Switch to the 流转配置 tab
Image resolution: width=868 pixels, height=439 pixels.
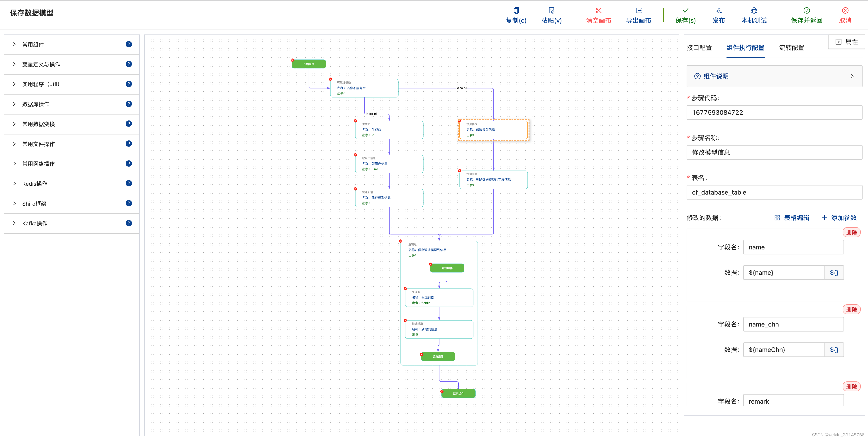click(792, 48)
